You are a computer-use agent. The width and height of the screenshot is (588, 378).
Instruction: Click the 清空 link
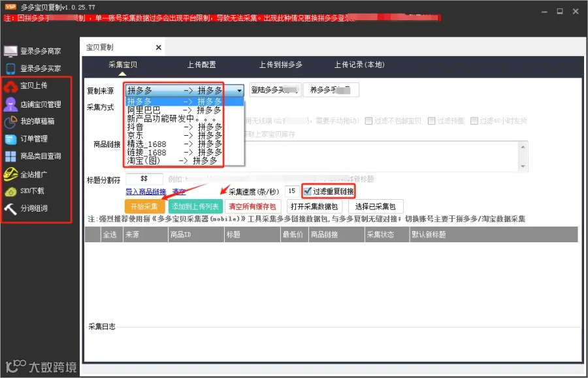point(179,192)
